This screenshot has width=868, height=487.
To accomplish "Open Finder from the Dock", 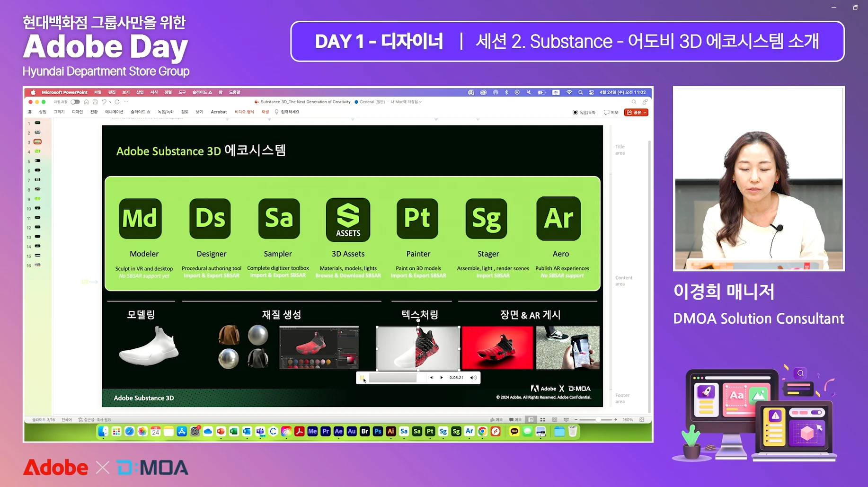I will click(x=103, y=431).
